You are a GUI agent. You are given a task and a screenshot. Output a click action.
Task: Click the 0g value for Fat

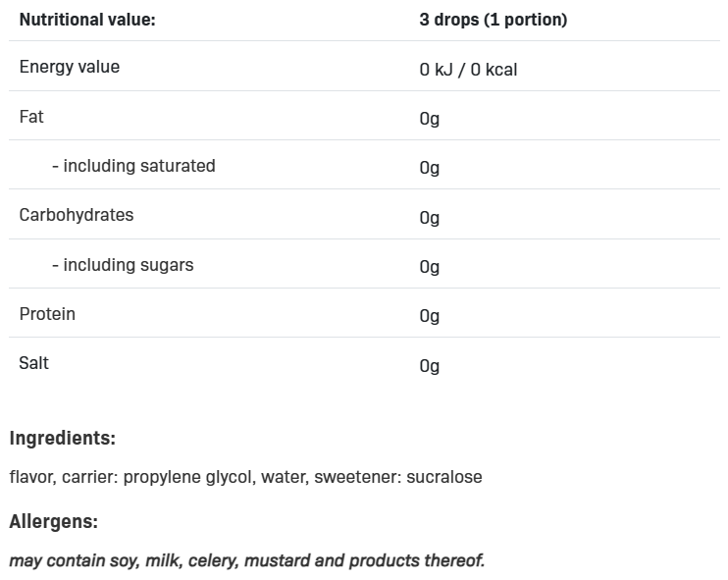(430, 119)
